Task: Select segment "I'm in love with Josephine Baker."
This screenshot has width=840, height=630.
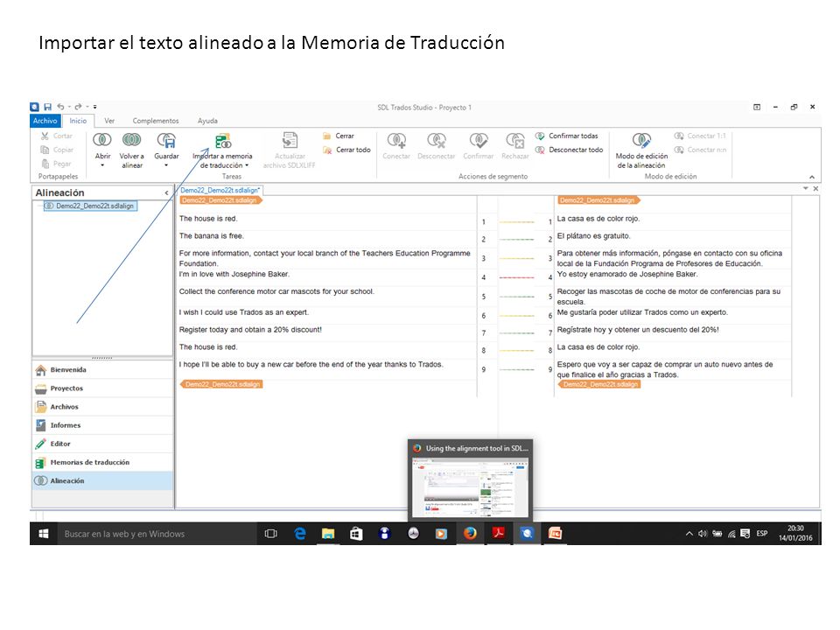Action: pos(234,274)
